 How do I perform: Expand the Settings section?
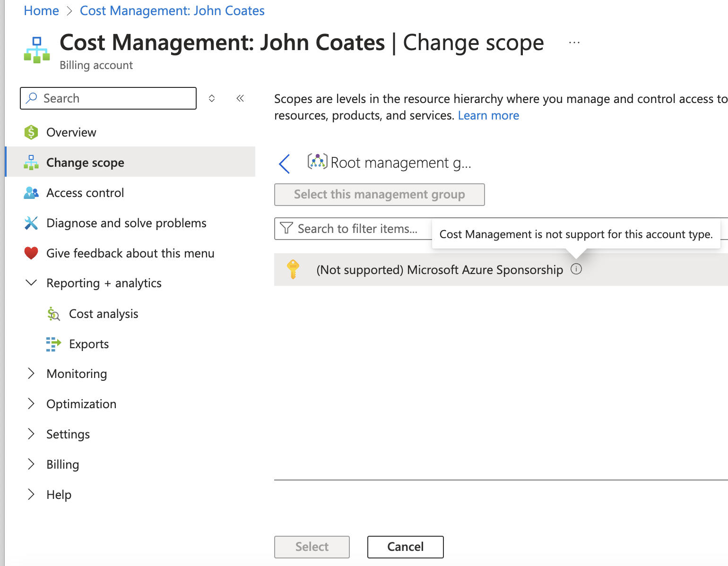coord(31,434)
